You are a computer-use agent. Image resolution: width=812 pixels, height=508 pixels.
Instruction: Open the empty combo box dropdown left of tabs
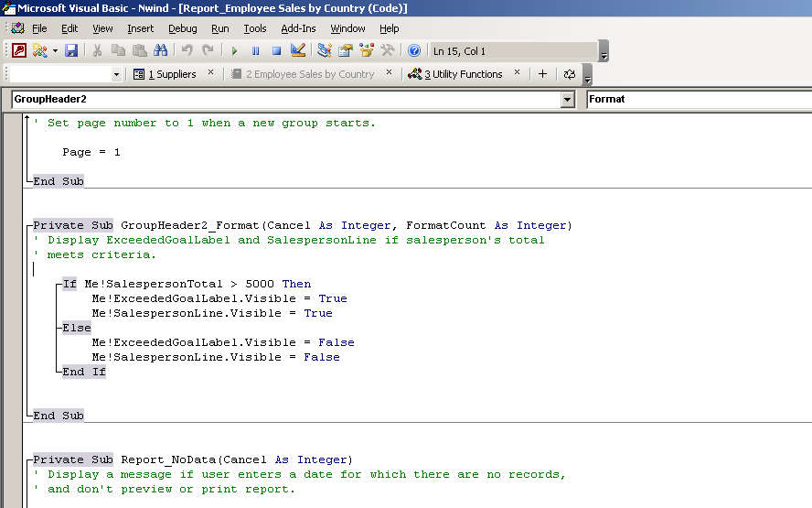pyautogui.click(x=116, y=75)
